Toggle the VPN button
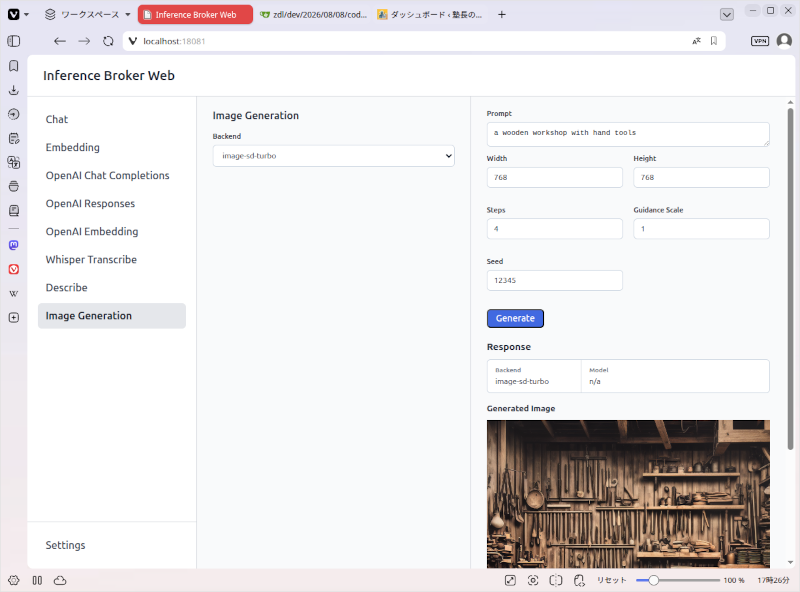Image resolution: width=800 pixels, height=592 pixels. (x=760, y=41)
